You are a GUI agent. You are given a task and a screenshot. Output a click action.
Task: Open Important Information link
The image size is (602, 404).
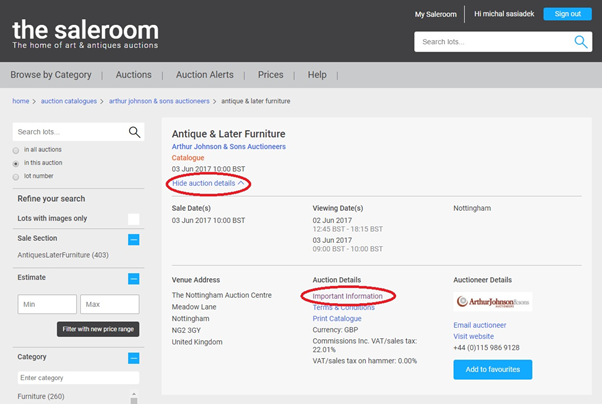347,296
